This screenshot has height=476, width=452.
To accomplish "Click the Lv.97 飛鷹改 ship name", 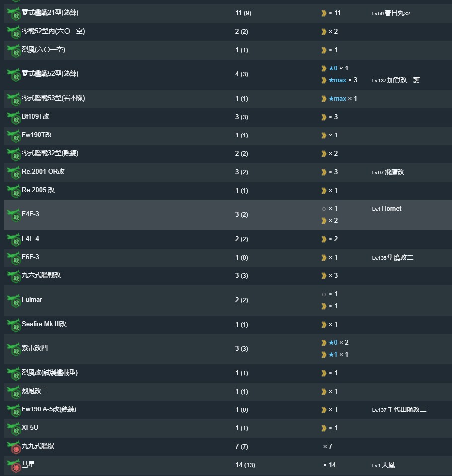I will point(388,172).
